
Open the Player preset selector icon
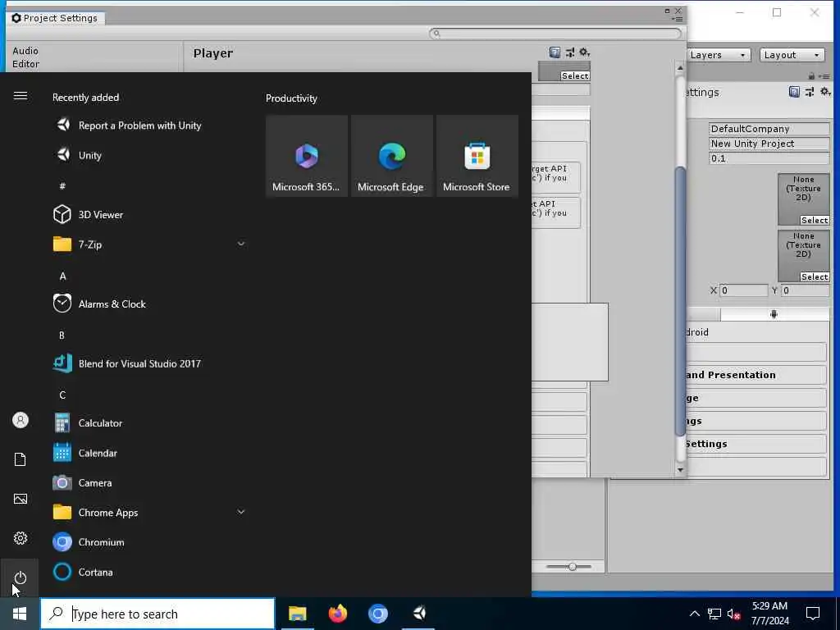click(569, 52)
